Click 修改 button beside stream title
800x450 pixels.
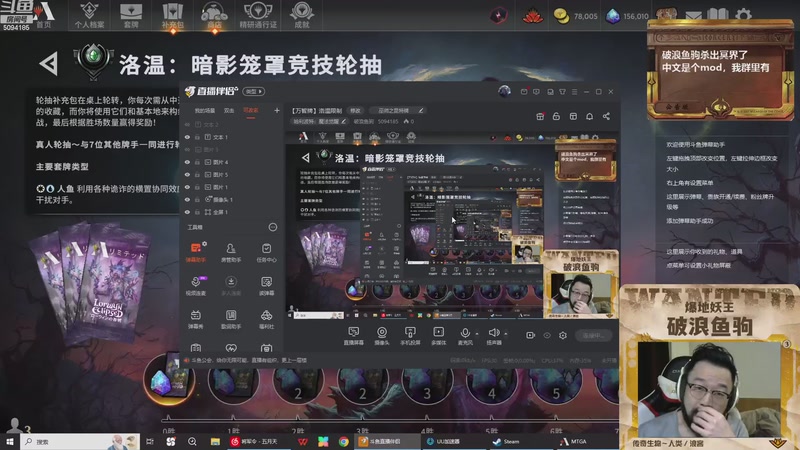tap(355, 110)
